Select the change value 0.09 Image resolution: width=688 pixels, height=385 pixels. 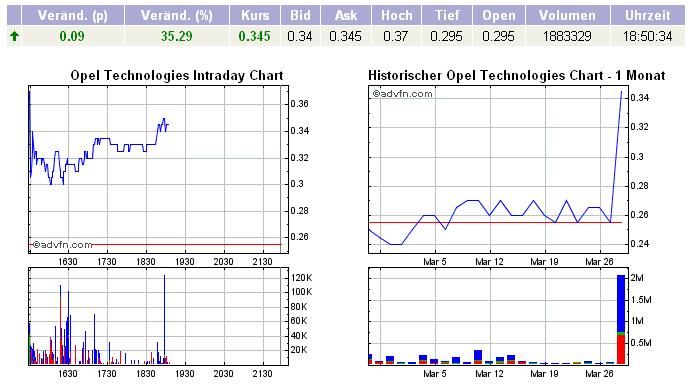[x=72, y=36]
